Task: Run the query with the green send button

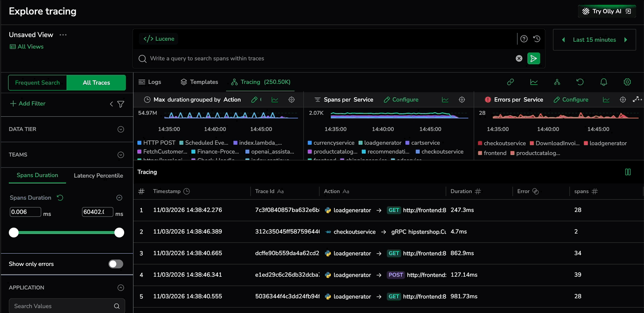Action: click(x=534, y=58)
